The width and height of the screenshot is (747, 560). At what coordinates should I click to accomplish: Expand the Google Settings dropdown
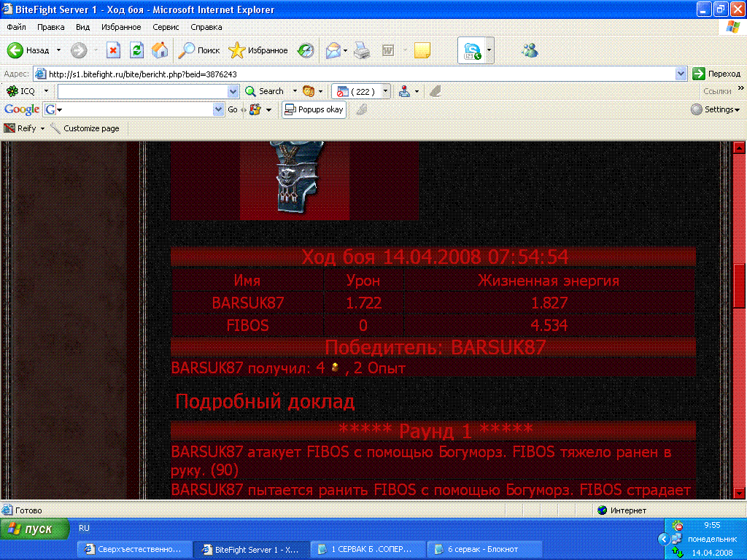pyautogui.click(x=715, y=109)
